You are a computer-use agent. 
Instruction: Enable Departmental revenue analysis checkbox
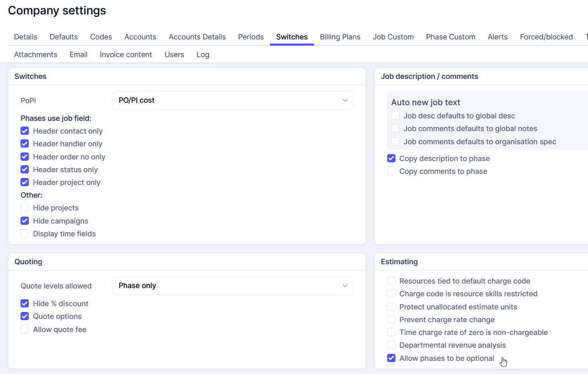pos(391,345)
